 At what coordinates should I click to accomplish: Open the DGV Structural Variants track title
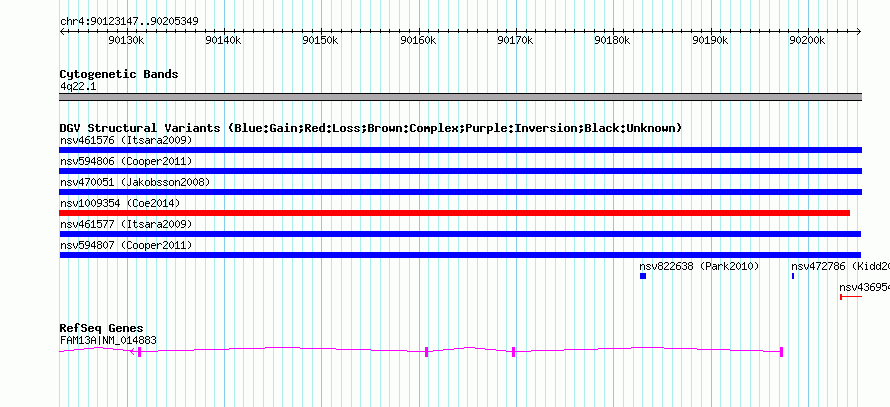tap(371, 128)
